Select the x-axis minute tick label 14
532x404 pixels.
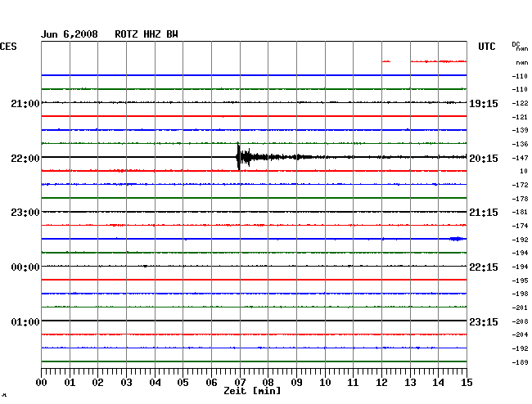click(x=438, y=383)
